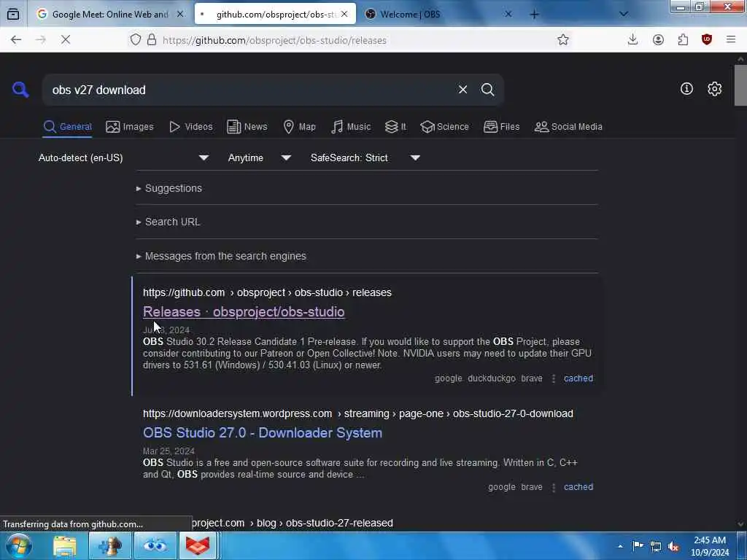
Task: Switch to Google Meet tab
Action: coord(109,15)
